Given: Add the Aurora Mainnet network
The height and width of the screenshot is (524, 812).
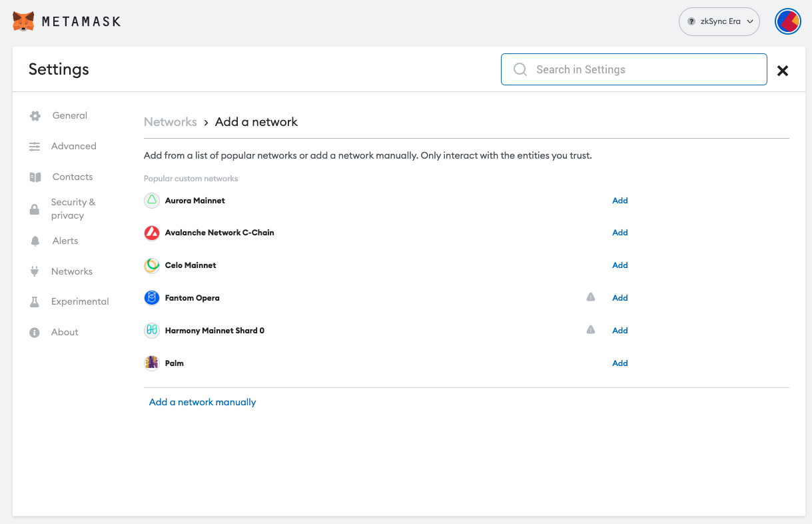Looking at the screenshot, I should (619, 201).
